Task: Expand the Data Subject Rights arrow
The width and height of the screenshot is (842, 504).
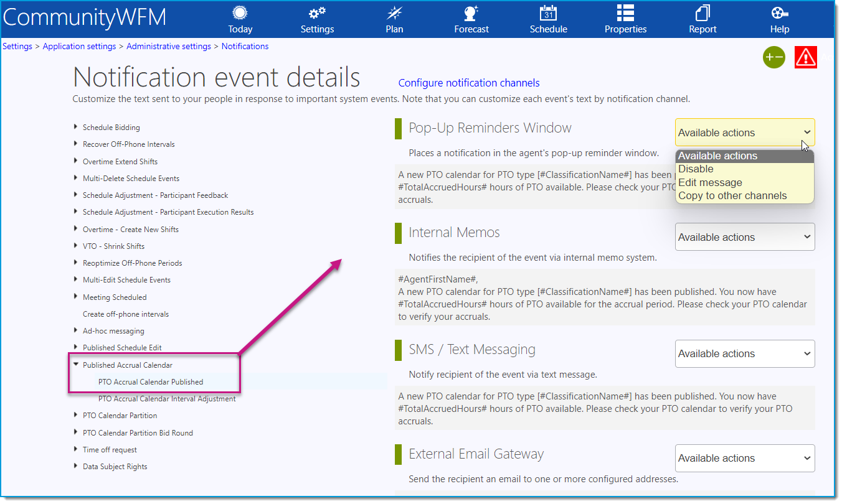Action: click(76, 466)
